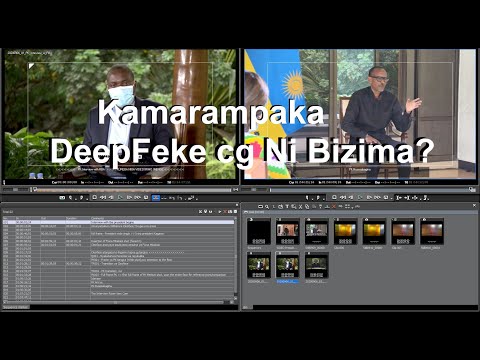The height and width of the screenshot is (360, 480).
Task: Click the left Player shuttle slider
Action: click(x=16, y=189)
